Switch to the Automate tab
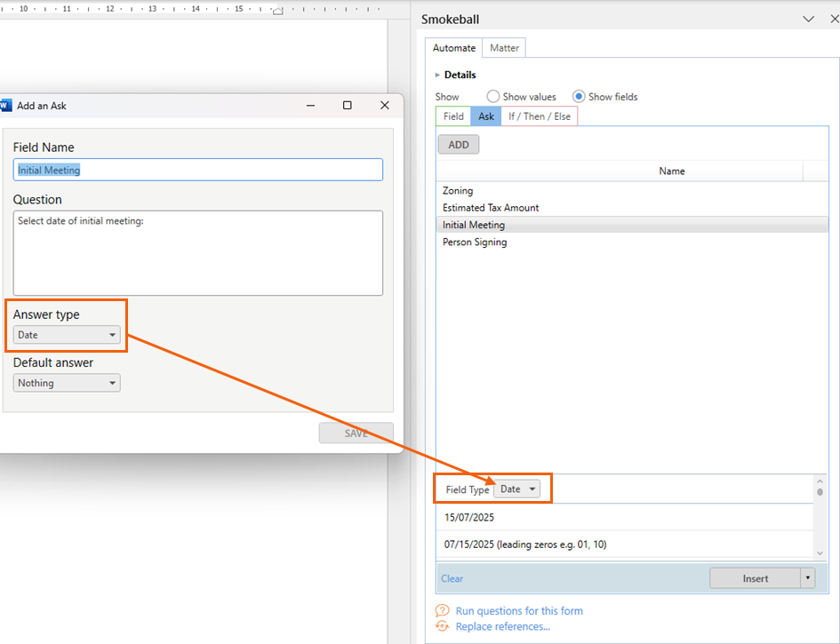The height and width of the screenshot is (644, 840). point(453,48)
